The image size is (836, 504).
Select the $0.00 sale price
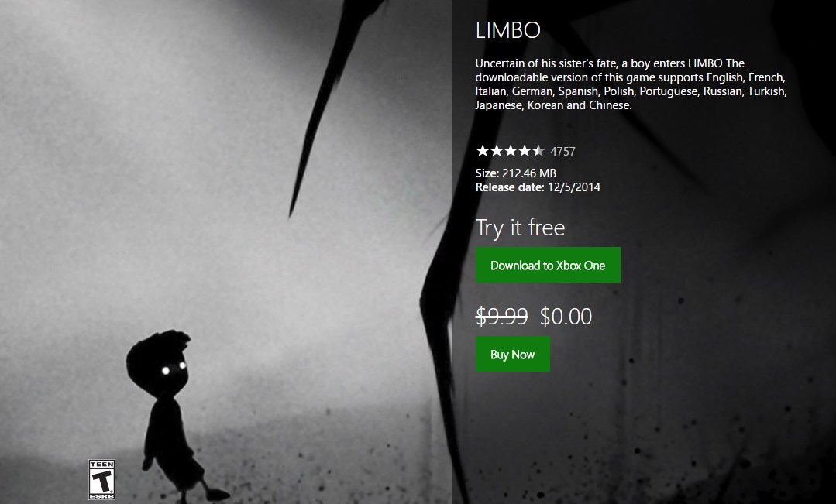(566, 316)
